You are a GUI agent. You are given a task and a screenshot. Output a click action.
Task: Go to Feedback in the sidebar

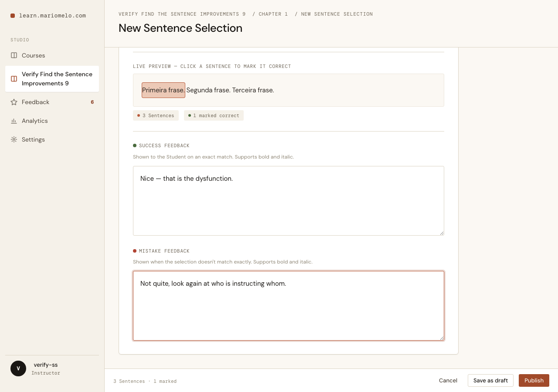52,102
